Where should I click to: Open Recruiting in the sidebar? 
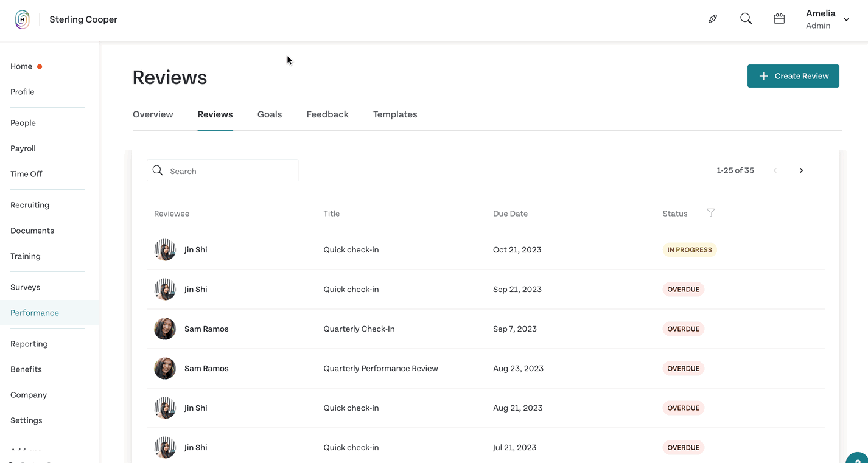tap(30, 205)
